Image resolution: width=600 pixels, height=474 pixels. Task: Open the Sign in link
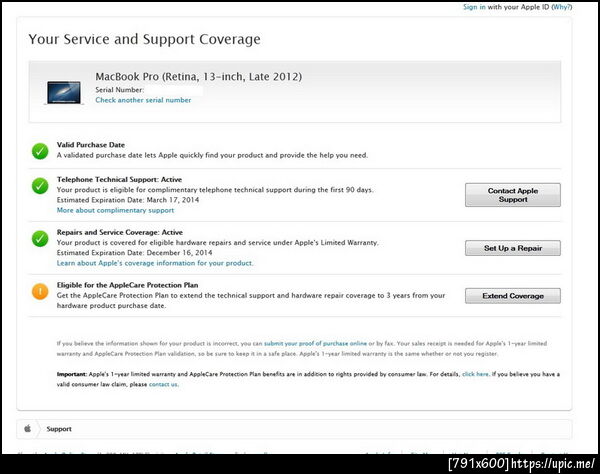(474, 7)
